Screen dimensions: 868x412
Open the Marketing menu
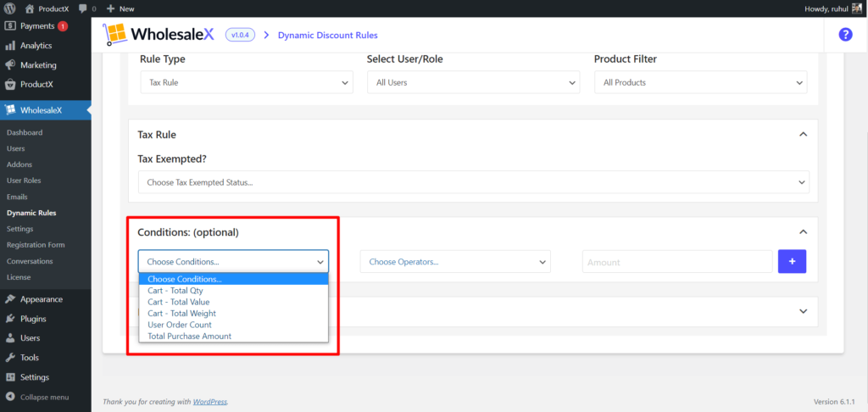point(38,64)
